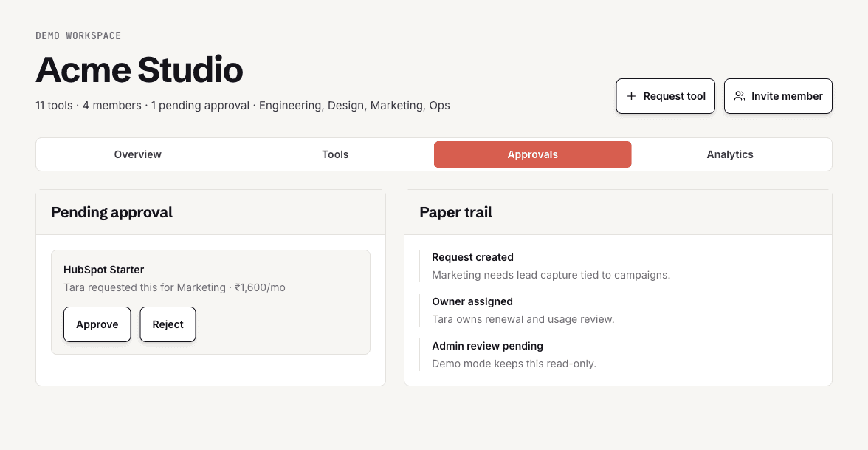868x450 pixels.
Task: Click the DEMO WORKSPACE label
Action: [x=78, y=35]
